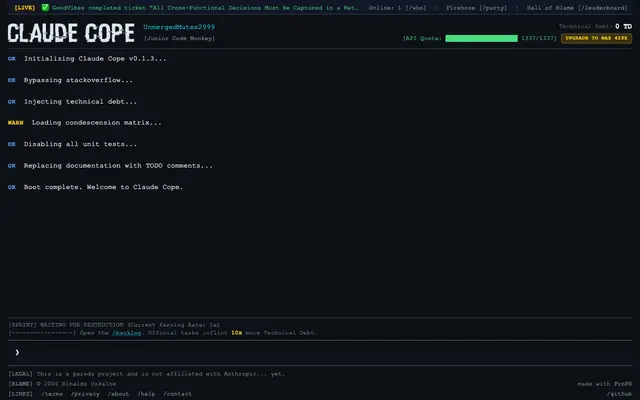The image size is (640, 400).
Task: Click the prompt chevron symbol
Action: click(x=17, y=352)
